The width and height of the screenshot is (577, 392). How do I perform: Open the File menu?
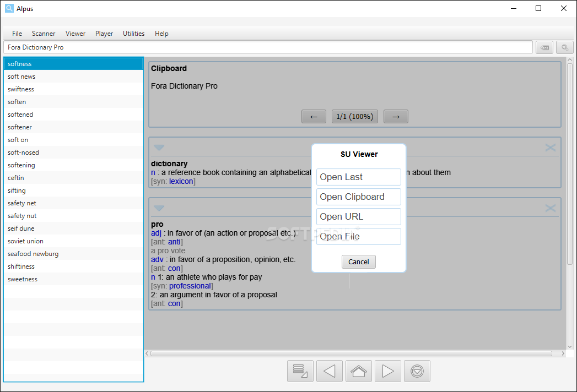tap(17, 34)
